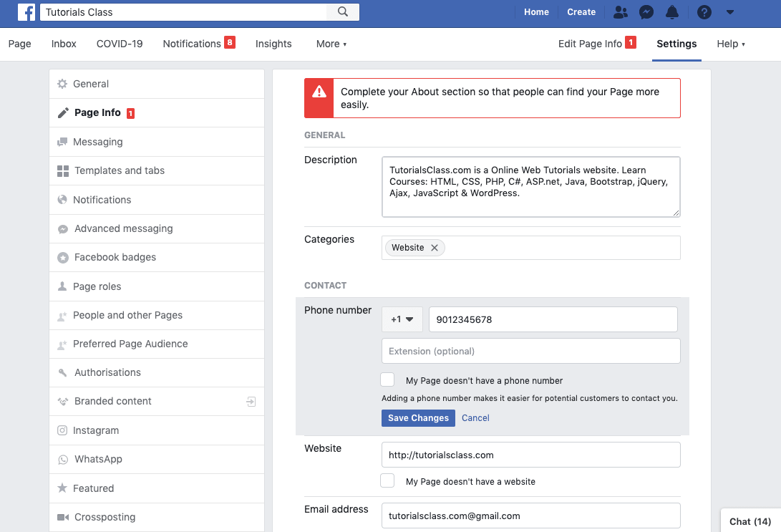Screen dimensions: 781x532
Task: Click the friend requests icon
Action: [620, 11]
